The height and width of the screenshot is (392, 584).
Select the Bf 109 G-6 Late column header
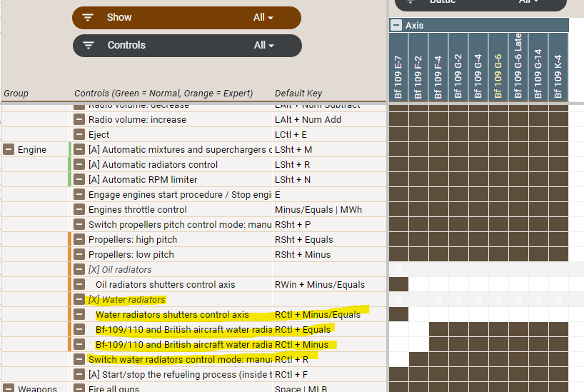pos(518,67)
